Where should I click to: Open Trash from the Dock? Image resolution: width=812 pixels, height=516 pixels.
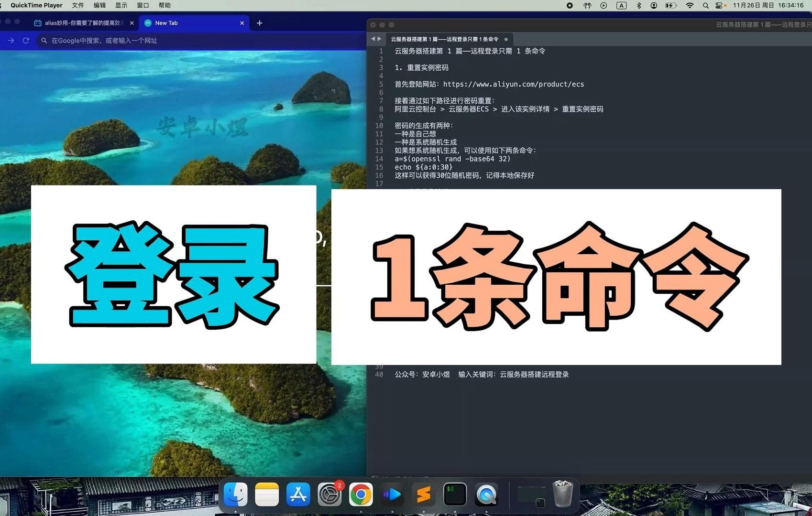pyautogui.click(x=563, y=494)
